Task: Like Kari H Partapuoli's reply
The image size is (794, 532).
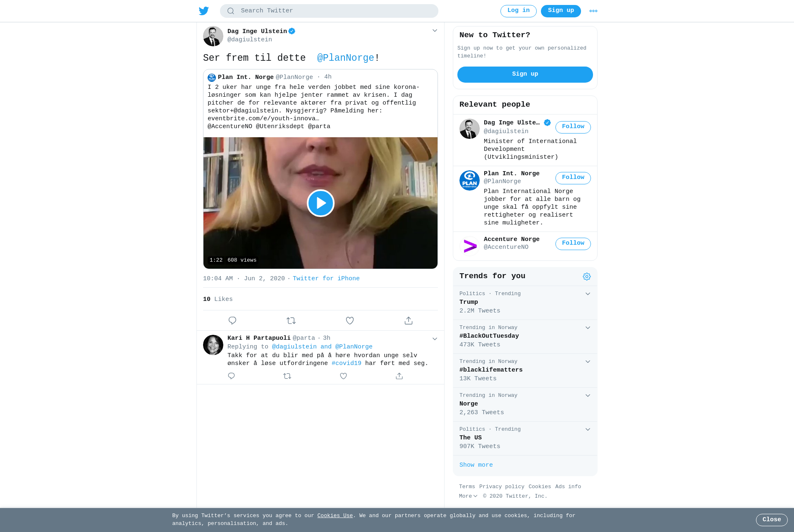Action: point(343,376)
